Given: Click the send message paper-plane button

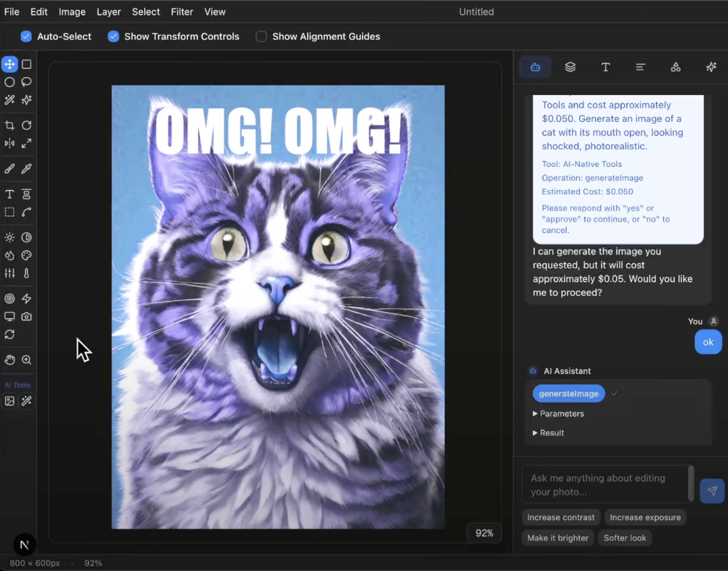Looking at the screenshot, I should pos(712,491).
